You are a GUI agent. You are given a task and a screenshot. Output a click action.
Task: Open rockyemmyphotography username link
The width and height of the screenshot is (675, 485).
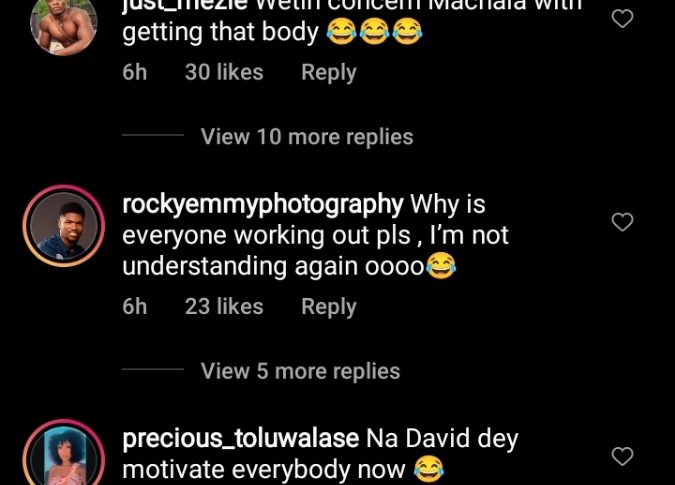(x=262, y=205)
